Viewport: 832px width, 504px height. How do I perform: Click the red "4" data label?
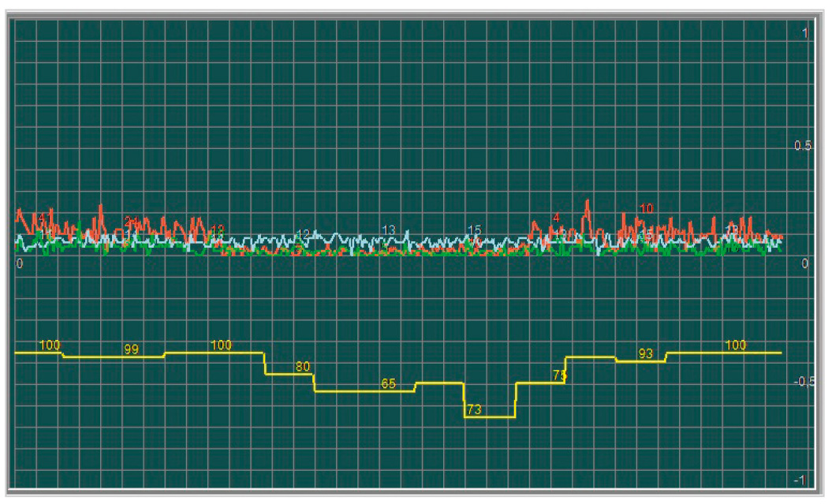556,218
